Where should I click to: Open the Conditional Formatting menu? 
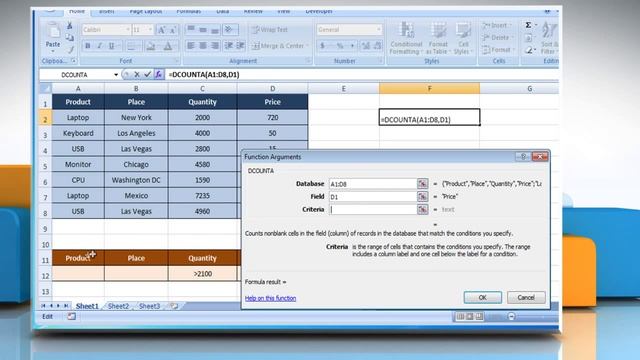click(x=406, y=38)
